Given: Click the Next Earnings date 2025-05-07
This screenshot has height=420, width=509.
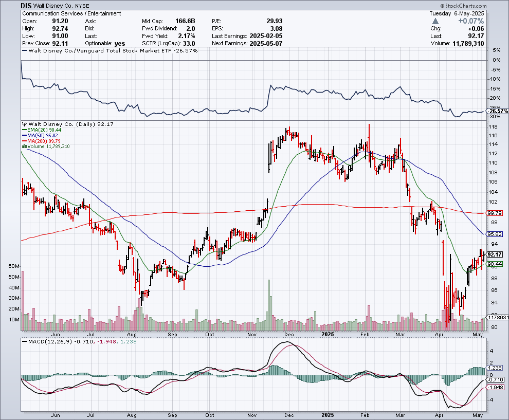Looking at the screenshot, I should click(x=266, y=44).
